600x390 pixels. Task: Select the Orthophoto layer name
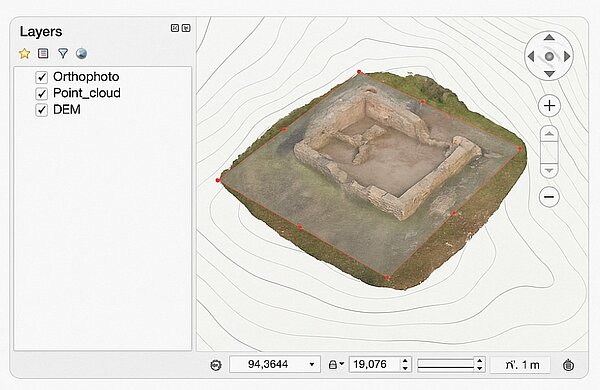(x=86, y=77)
